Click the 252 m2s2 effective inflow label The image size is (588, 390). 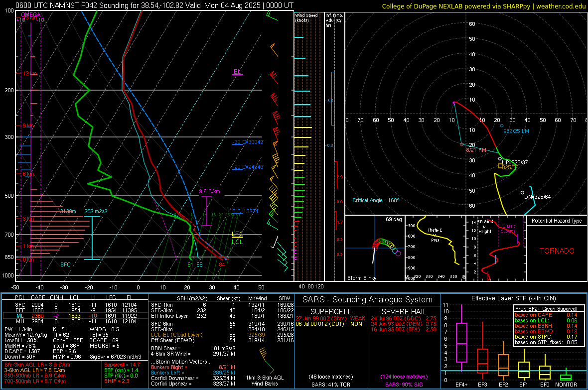[x=96, y=211]
